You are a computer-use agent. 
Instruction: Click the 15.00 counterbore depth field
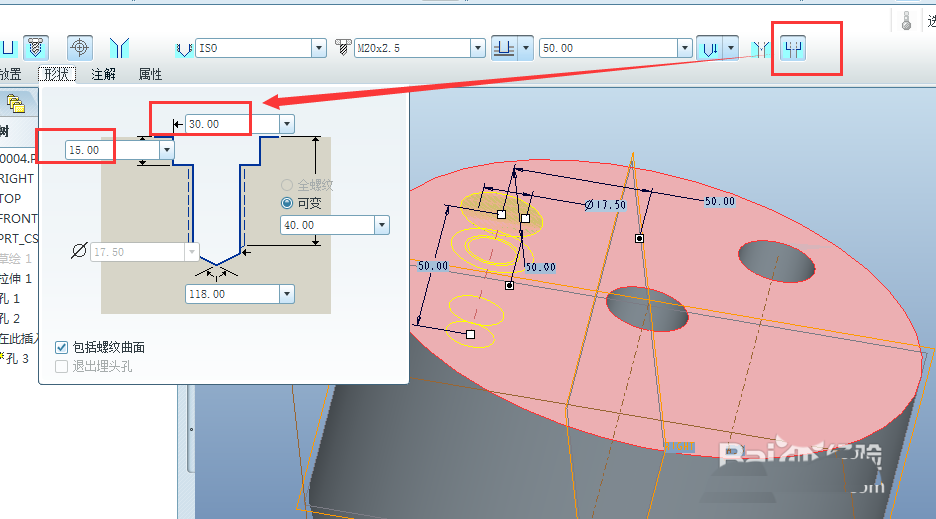click(x=112, y=150)
